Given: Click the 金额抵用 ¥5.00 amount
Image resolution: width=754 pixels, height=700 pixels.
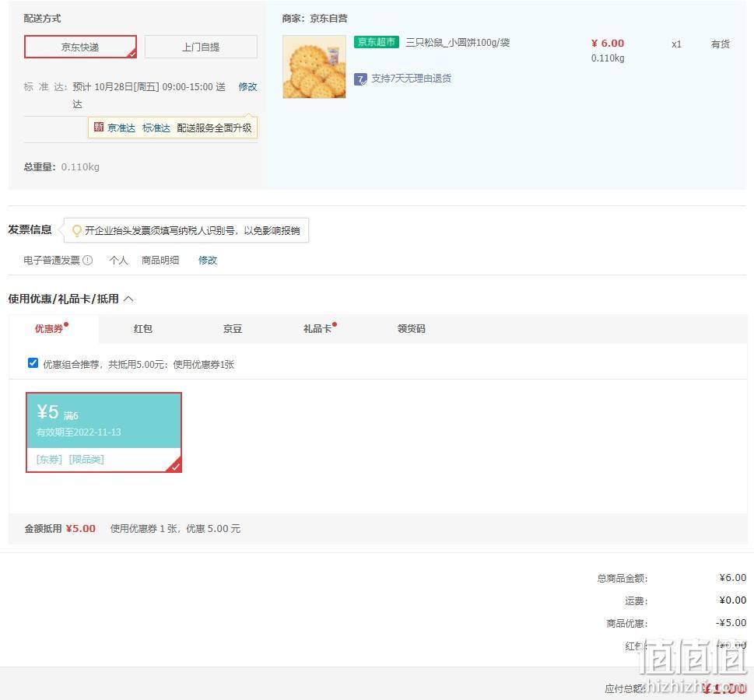Looking at the screenshot, I should point(81,528).
